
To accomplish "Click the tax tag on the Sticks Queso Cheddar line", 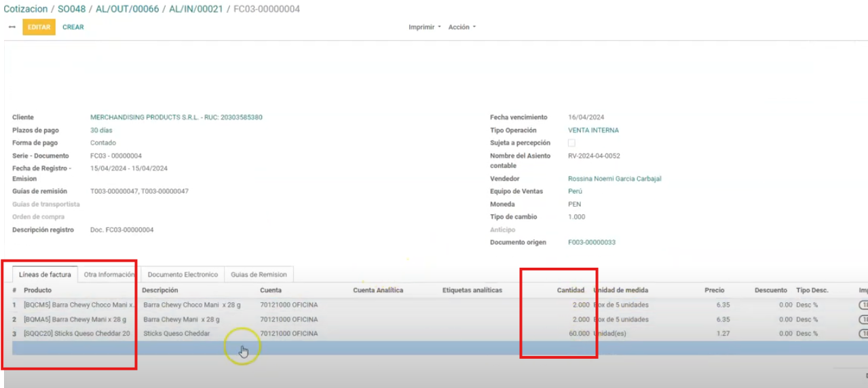I will pos(863,334).
